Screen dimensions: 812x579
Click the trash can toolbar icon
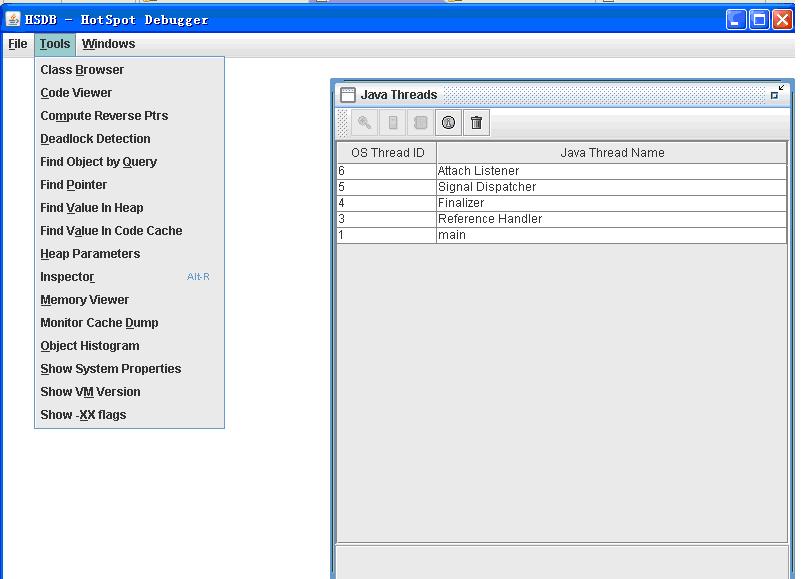[x=476, y=123]
